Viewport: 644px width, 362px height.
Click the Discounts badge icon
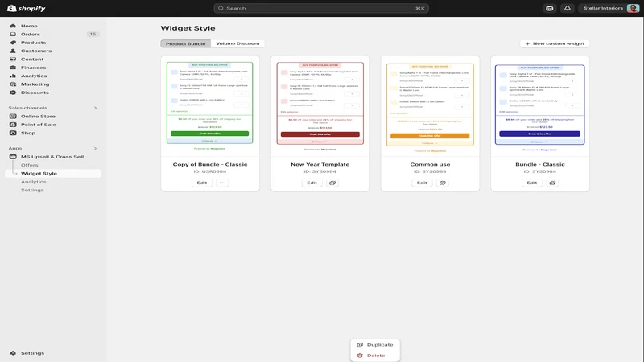coord(13,93)
